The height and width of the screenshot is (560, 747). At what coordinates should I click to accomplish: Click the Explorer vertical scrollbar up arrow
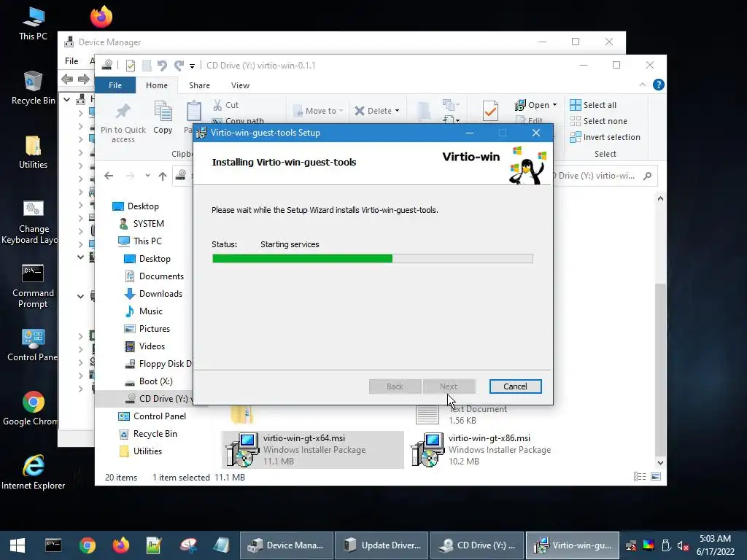click(660, 198)
